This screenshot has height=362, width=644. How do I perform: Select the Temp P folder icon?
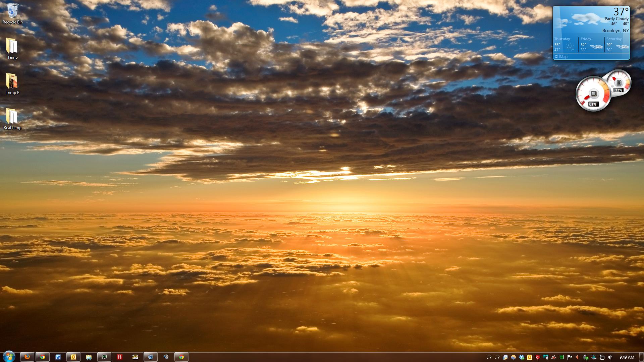12,84
